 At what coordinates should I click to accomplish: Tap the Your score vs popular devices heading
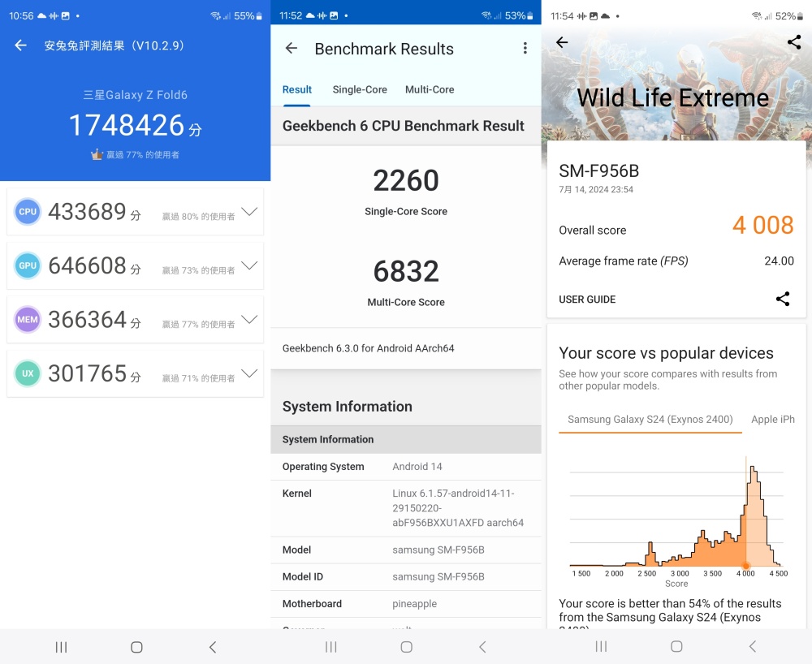[x=666, y=353]
